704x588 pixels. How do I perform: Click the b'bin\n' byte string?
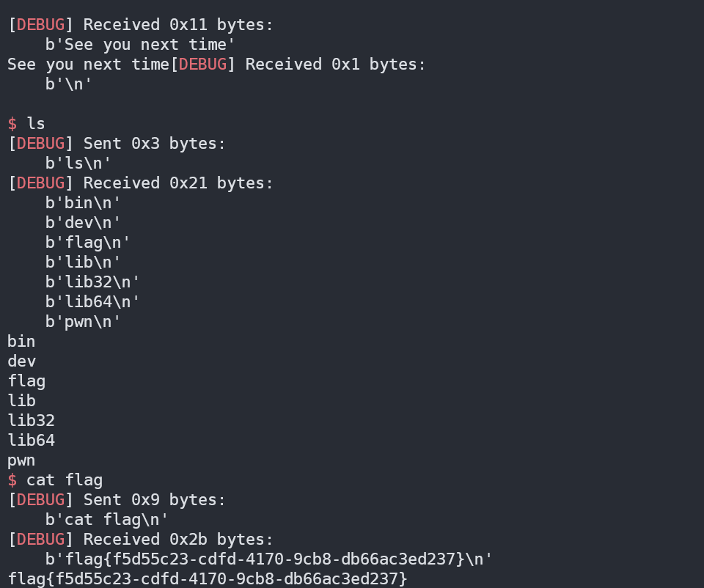pos(83,203)
